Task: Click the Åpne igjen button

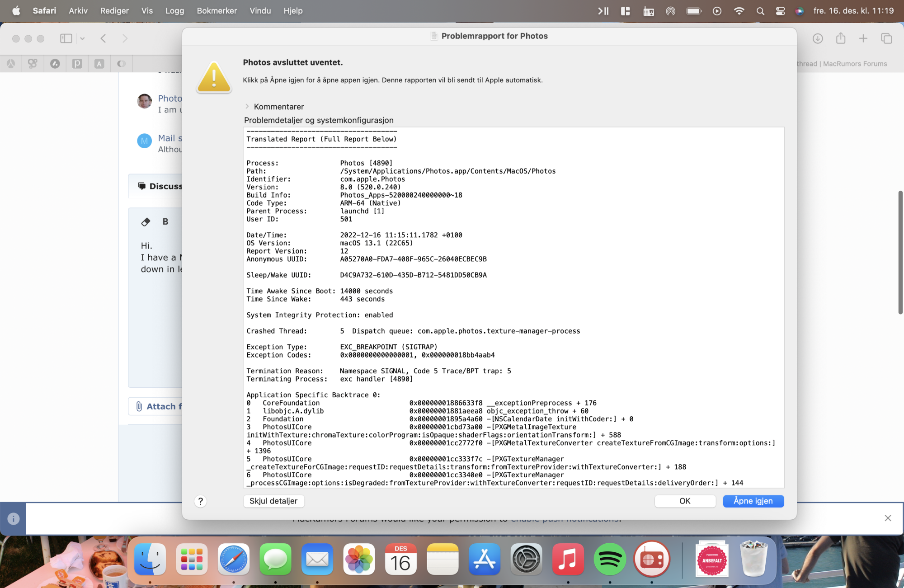Action: tap(753, 501)
